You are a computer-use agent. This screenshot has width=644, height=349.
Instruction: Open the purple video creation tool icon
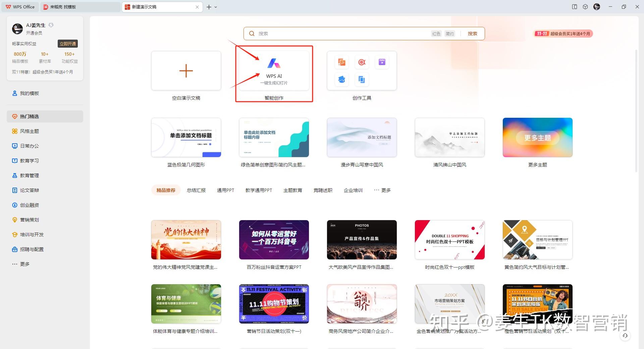click(x=382, y=62)
